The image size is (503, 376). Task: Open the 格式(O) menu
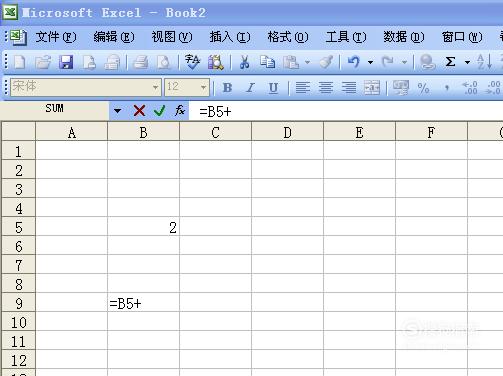pyautogui.click(x=288, y=37)
